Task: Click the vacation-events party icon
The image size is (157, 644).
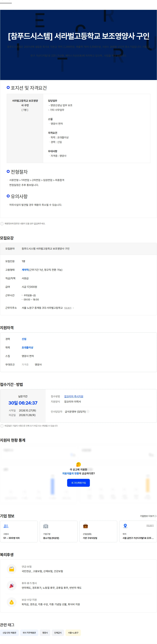Action: [11, 585]
